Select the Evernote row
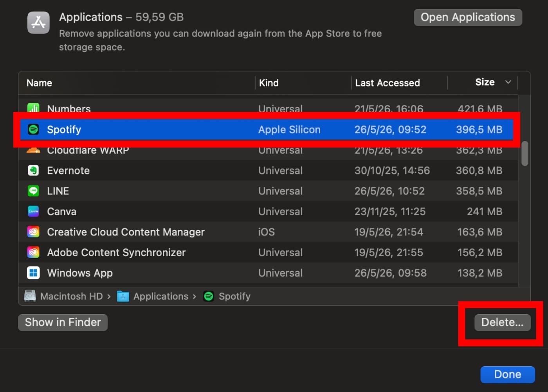 click(x=268, y=171)
